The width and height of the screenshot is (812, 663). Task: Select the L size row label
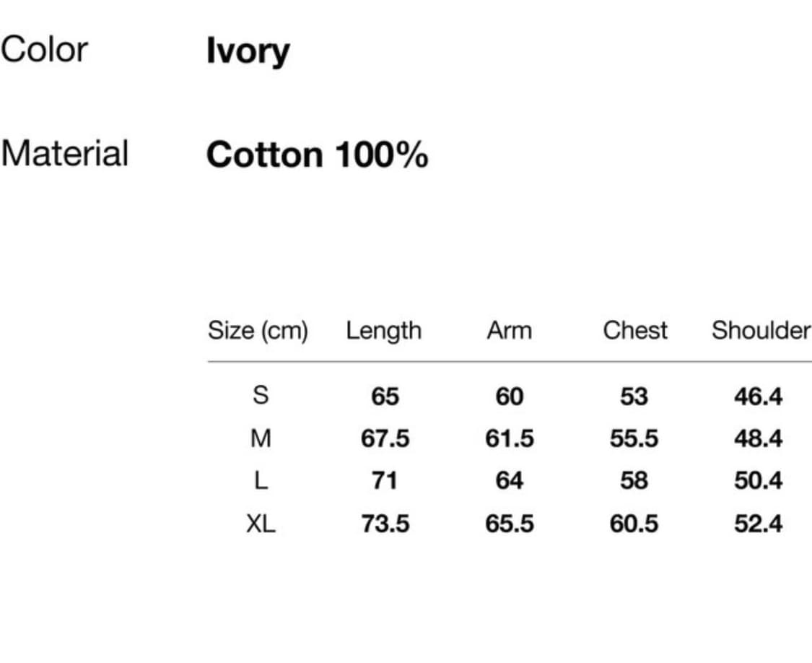pyautogui.click(x=261, y=481)
